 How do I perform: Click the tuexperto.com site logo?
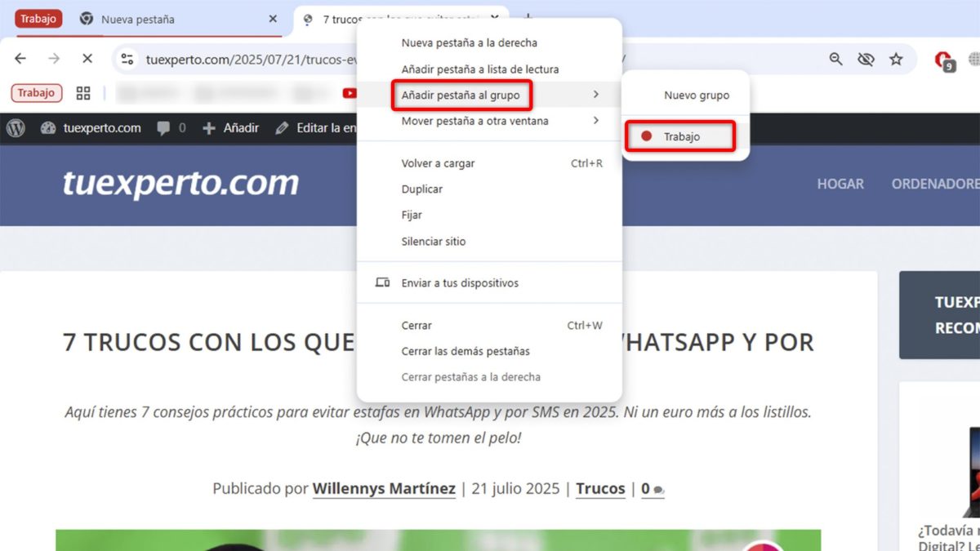[180, 184]
